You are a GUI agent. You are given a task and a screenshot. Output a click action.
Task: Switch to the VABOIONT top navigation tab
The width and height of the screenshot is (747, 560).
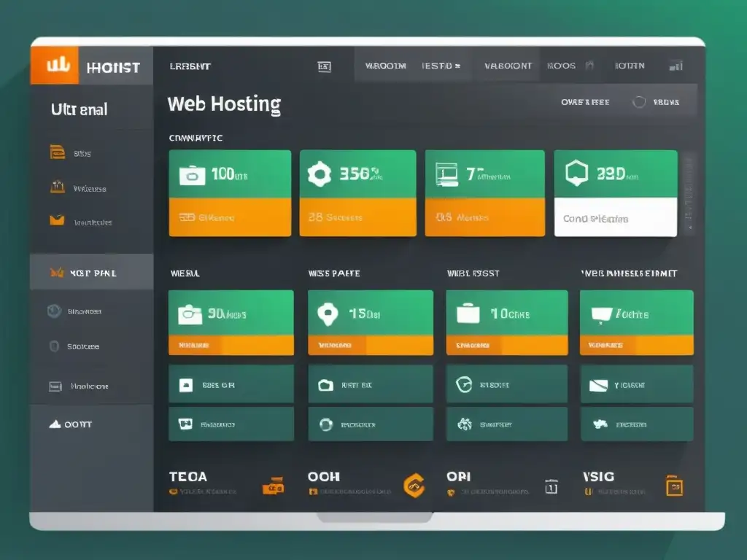(x=508, y=66)
